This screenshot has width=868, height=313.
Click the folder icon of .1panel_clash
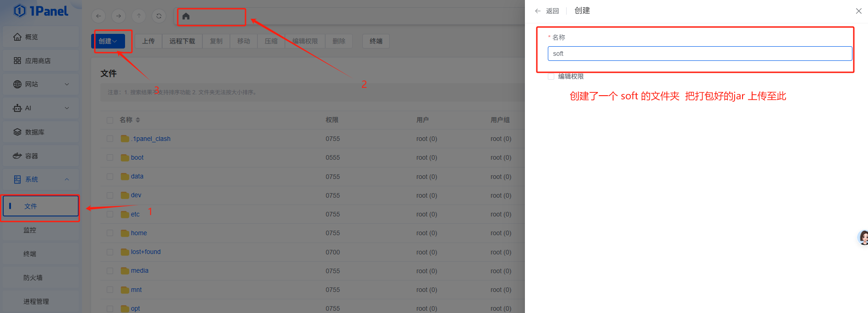pyautogui.click(x=125, y=139)
